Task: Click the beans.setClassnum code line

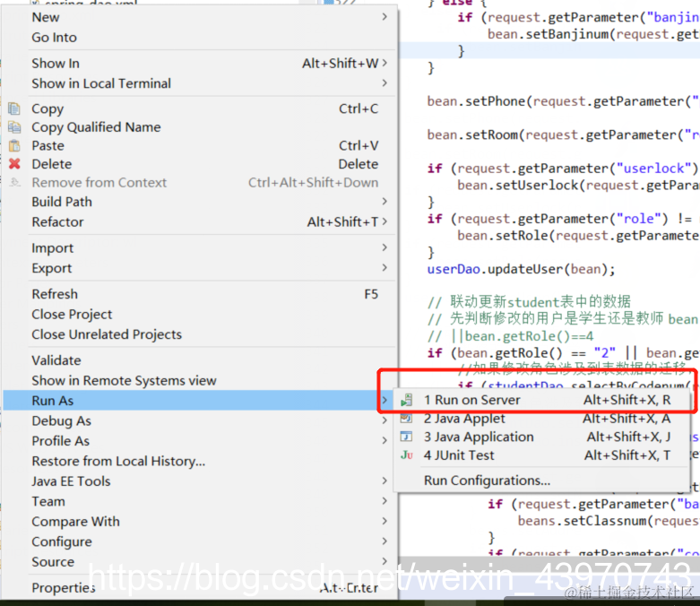Action: coord(609,521)
